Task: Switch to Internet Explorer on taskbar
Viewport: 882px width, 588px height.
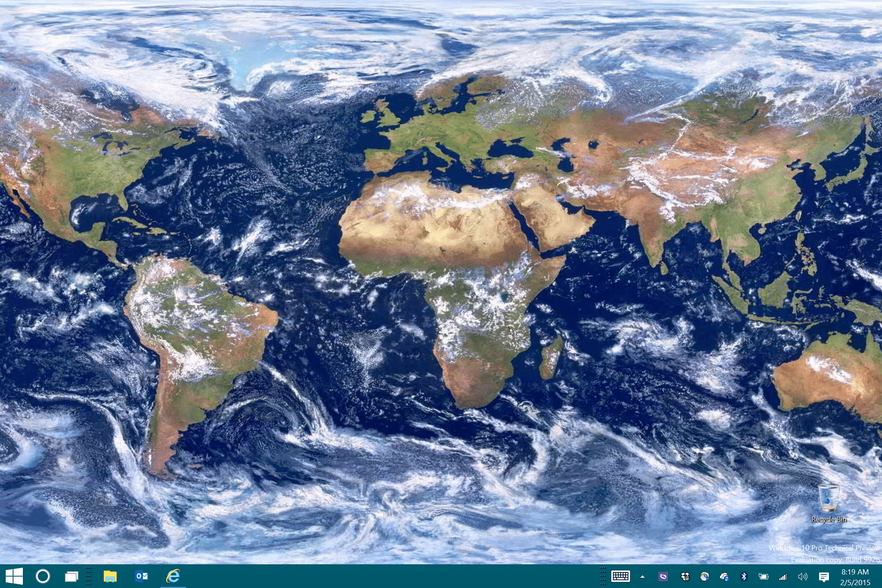Action: click(x=173, y=576)
